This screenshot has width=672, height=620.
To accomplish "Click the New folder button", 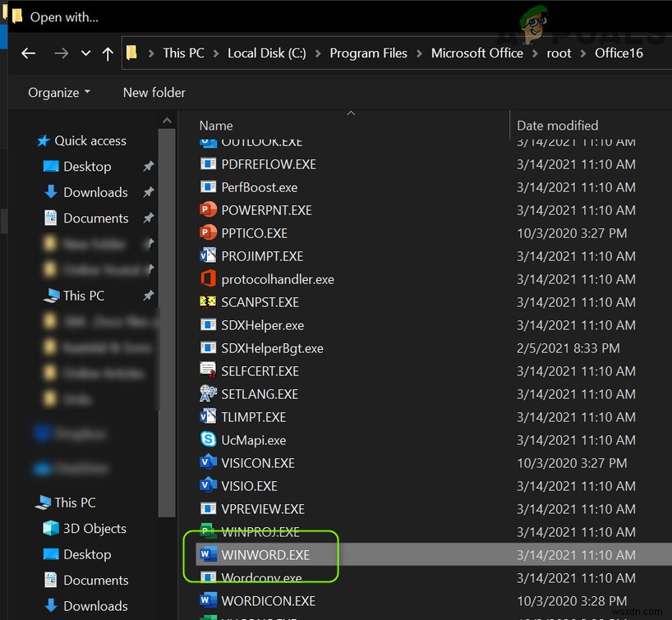I will [x=154, y=93].
